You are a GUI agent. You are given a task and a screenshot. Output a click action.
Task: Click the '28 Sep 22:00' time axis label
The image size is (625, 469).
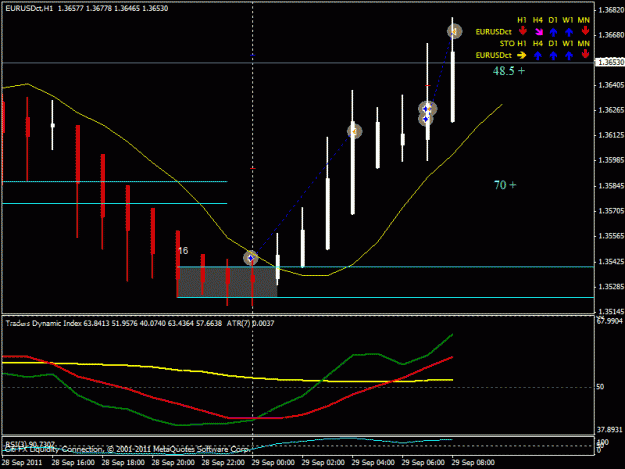(223, 463)
